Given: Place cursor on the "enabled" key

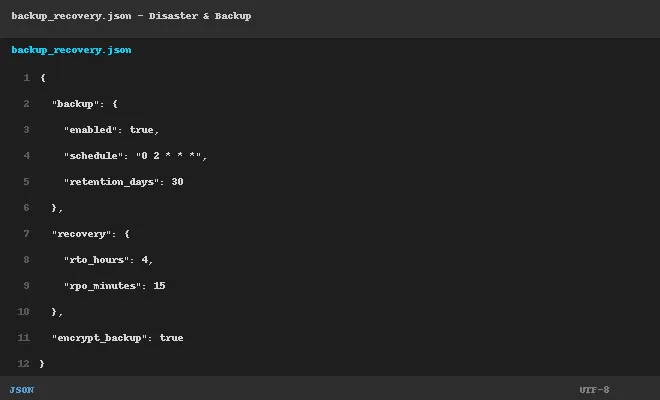Looking at the screenshot, I should point(90,130).
